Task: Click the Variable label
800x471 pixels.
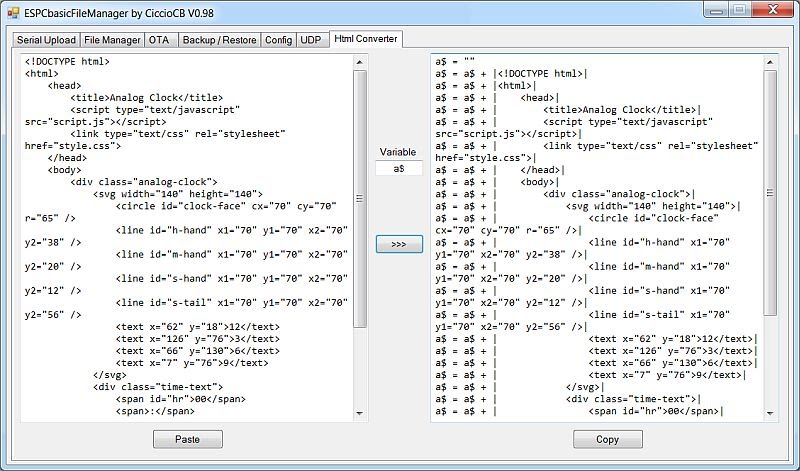Action: pyautogui.click(x=398, y=152)
